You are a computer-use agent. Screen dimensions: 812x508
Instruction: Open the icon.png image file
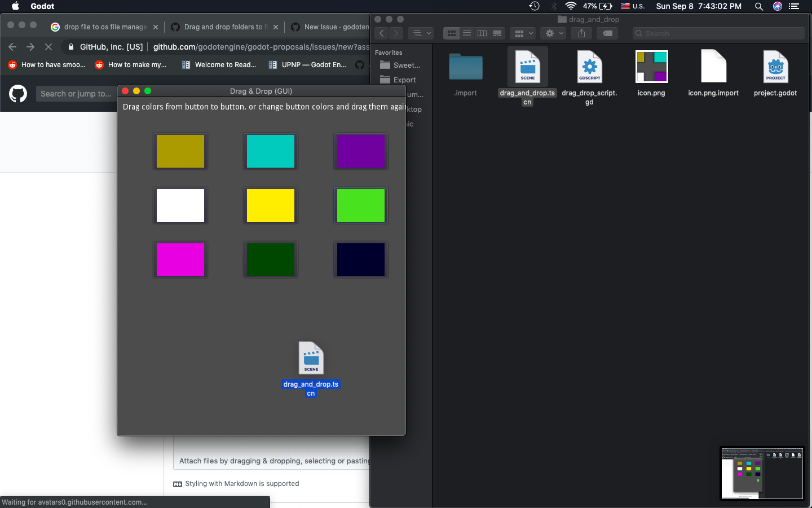pos(651,67)
